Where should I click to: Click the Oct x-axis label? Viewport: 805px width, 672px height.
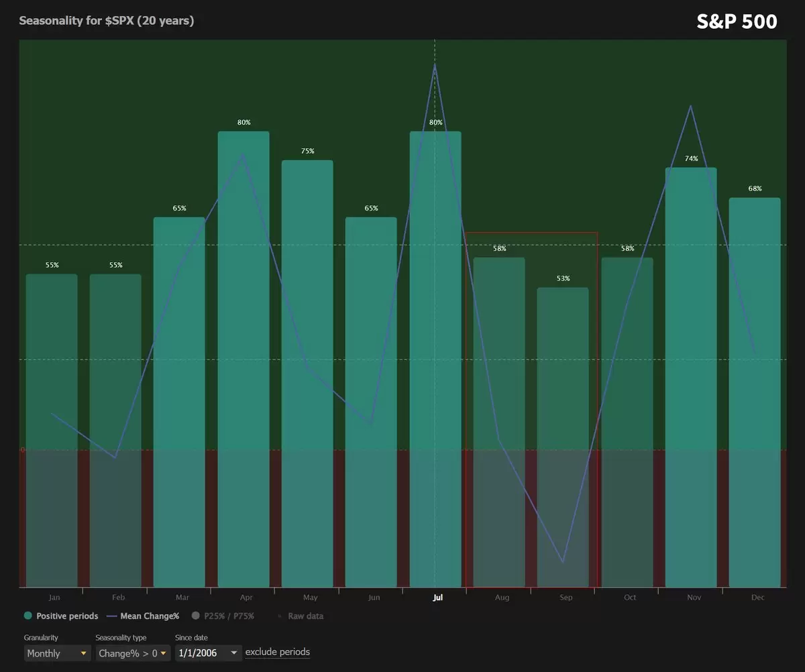[x=630, y=598]
